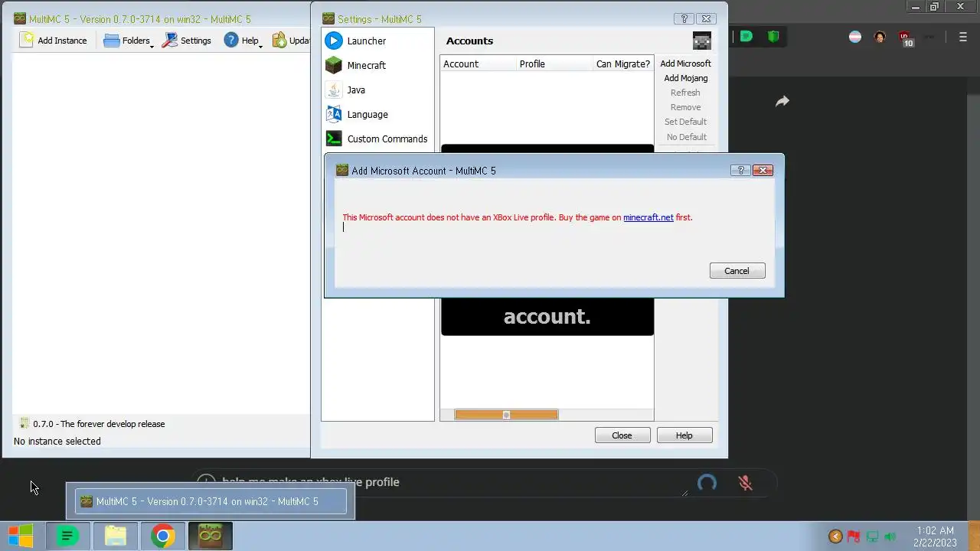Image resolution: width=980 pixels, height=551 pixels.
Task: Click the Refresh account button
Action: coord(685,93)
